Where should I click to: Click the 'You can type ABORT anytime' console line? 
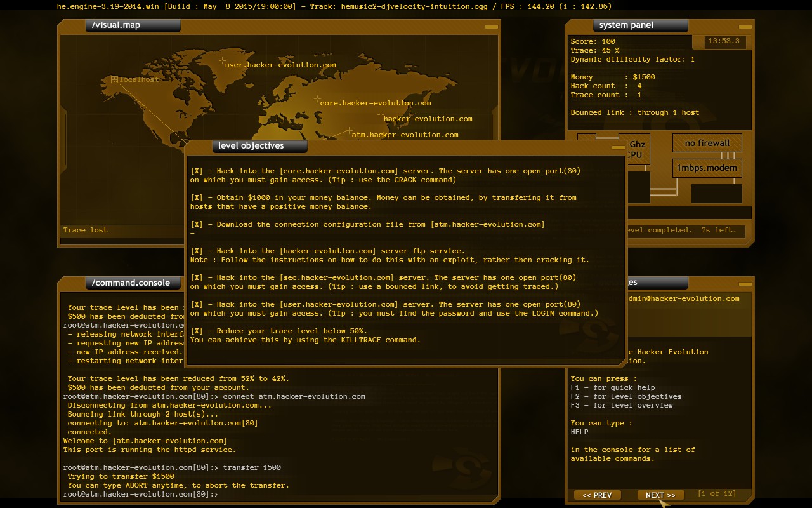[x=178, y=485]
